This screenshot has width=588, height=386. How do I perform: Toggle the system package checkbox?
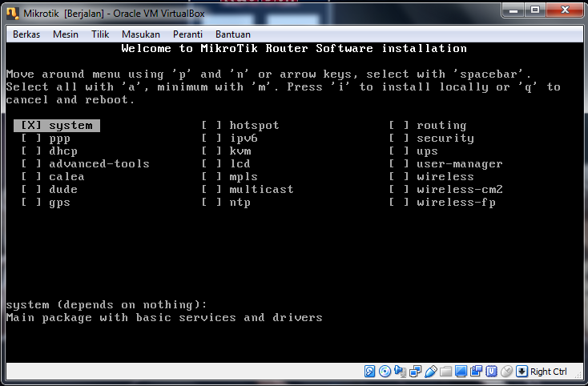31,126
